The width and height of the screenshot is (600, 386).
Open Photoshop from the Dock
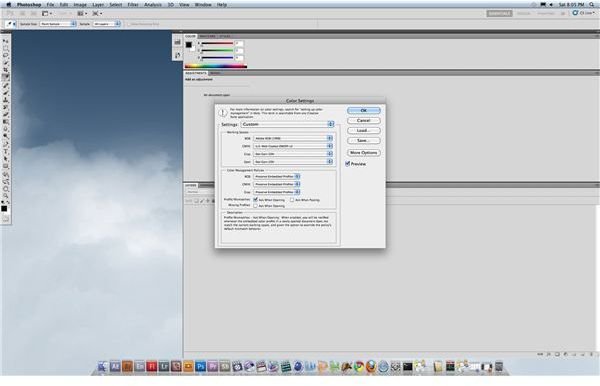click(200, 367)
